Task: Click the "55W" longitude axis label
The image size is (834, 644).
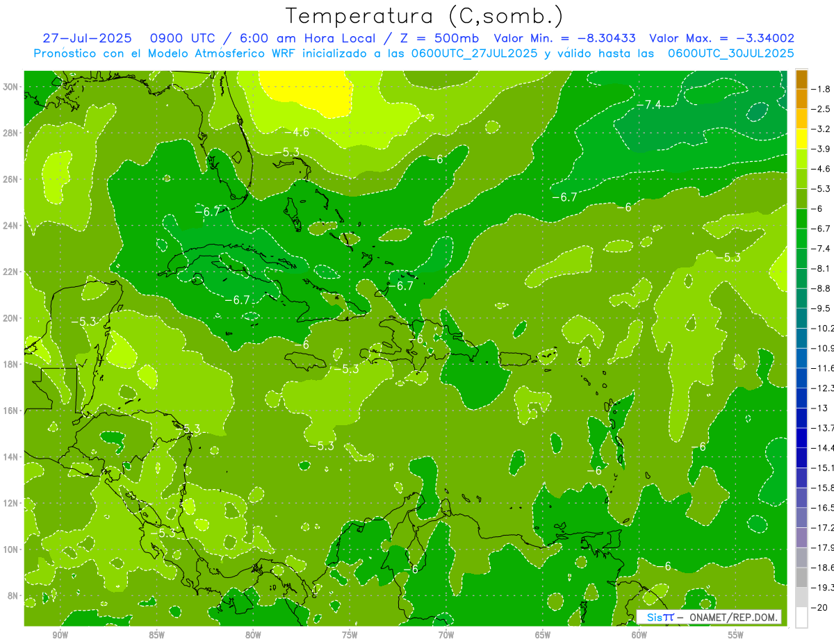Action: [x=736, y=635]
